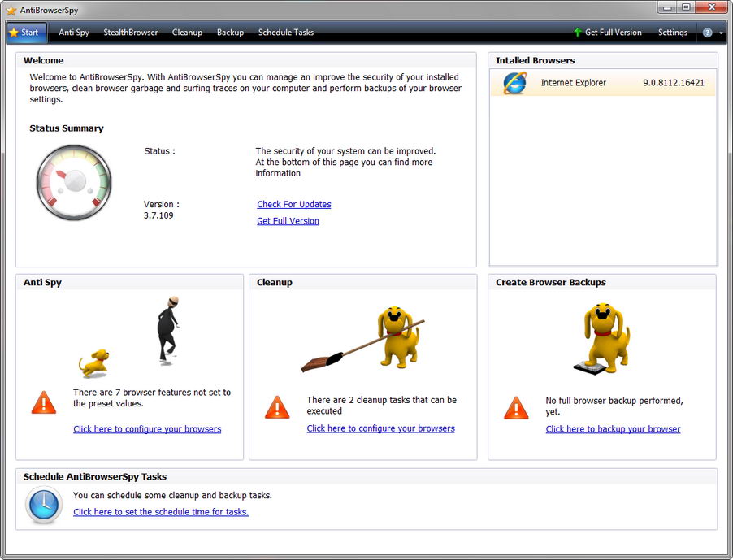Open Settings from the toolbar
This screenshot has width=733, height=560.
[673, 33]
